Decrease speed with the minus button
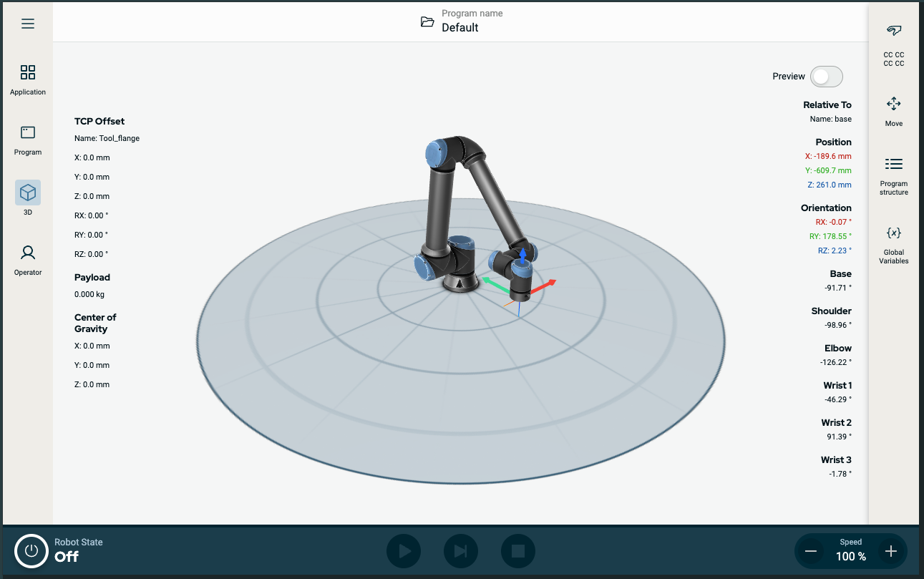The width and height of the screenshot is (924, 579). [811, 551]
